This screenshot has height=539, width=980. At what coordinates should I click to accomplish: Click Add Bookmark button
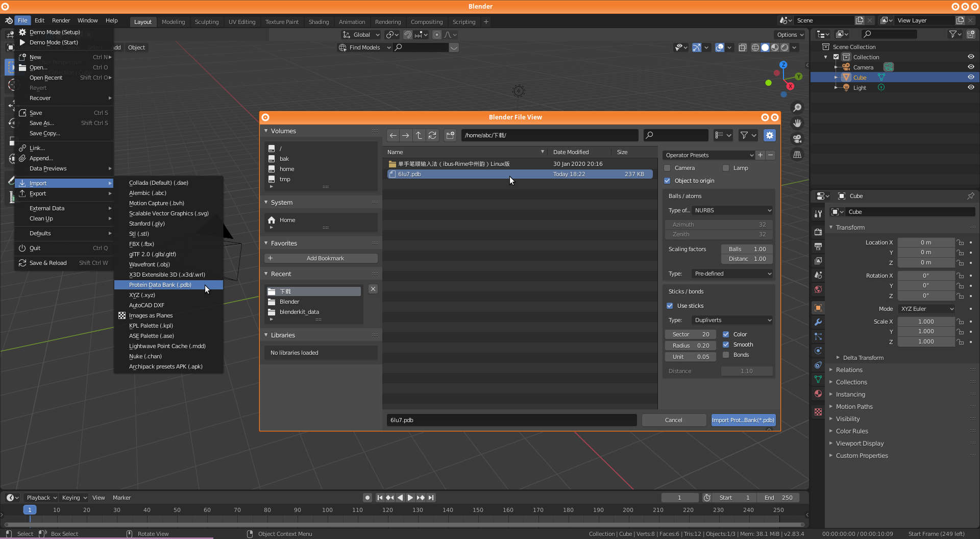pyautogui.click(x=321, y=258)
